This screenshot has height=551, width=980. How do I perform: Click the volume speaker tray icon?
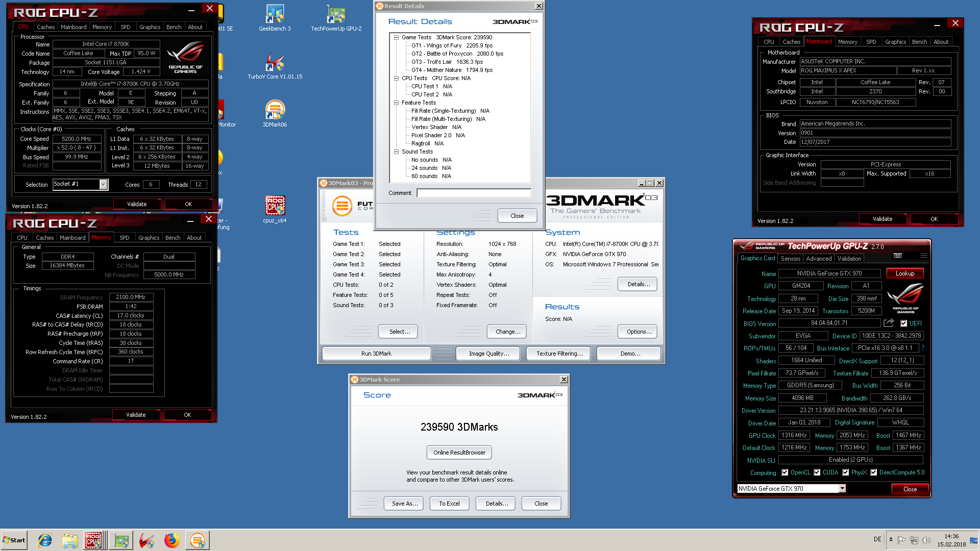coord(926,540)
